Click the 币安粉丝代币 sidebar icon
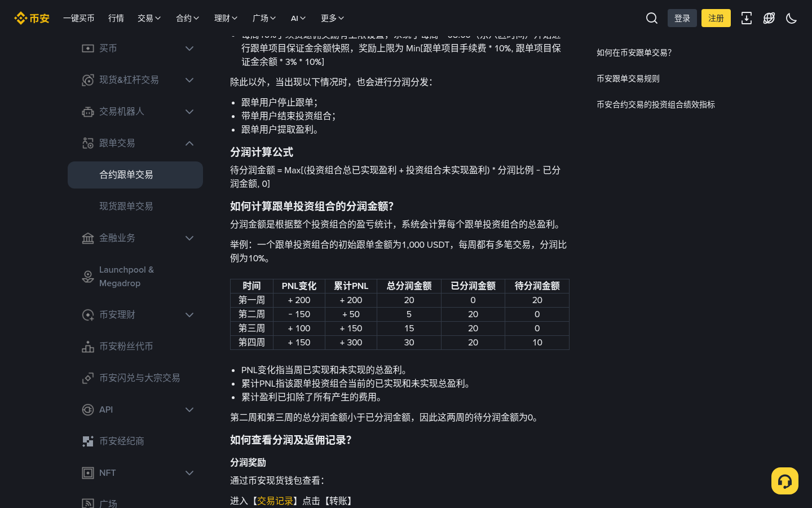Screen dimensions: 812x508 (x=88, y=347)
